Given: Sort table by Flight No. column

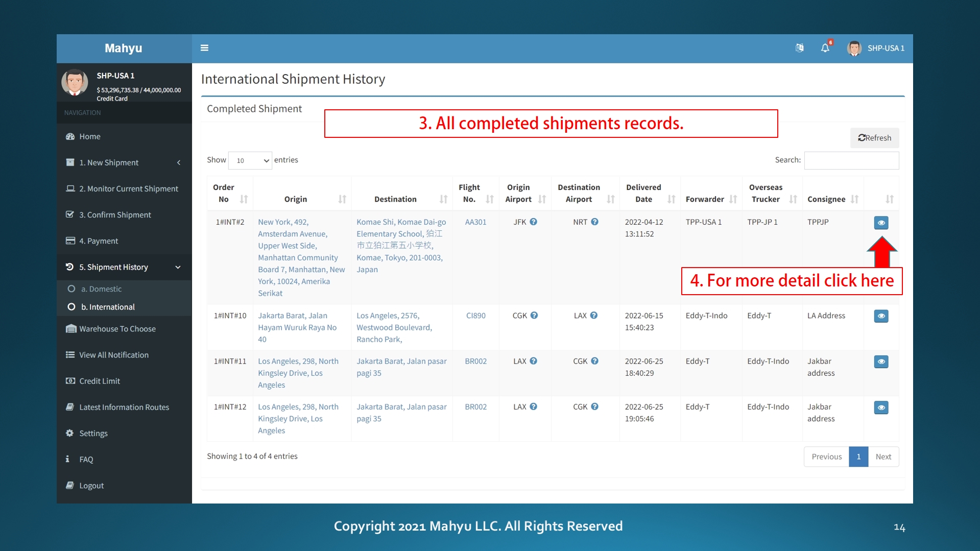Looking at the screenshot, I should (475, 193).
